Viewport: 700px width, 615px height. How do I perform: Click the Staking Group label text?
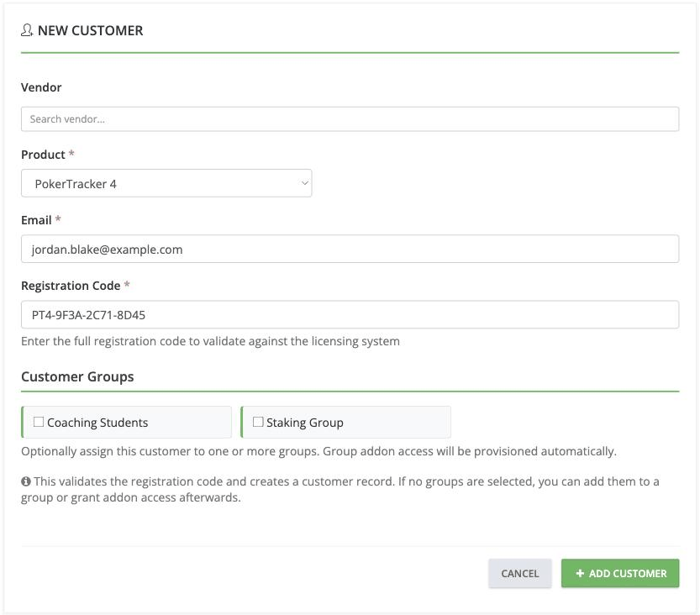coord(305,423)
